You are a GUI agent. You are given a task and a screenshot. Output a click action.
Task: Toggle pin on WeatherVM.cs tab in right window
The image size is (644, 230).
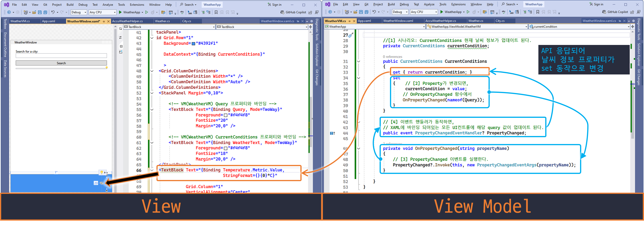[349, 21]
